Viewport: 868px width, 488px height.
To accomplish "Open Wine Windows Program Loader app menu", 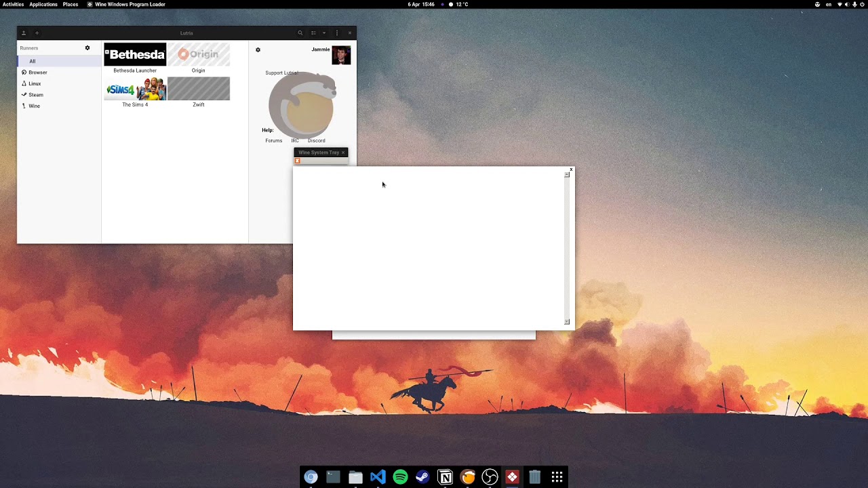I will click(126, 4).
